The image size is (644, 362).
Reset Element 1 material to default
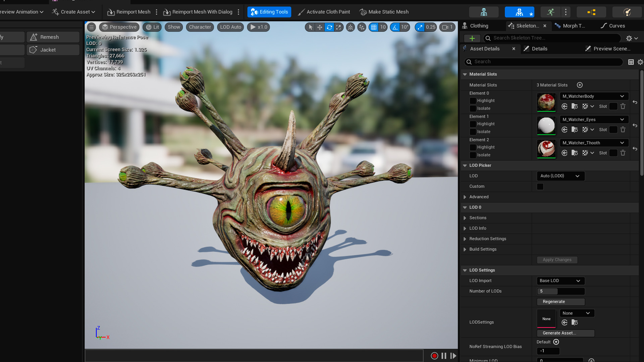tap(635, 125)
